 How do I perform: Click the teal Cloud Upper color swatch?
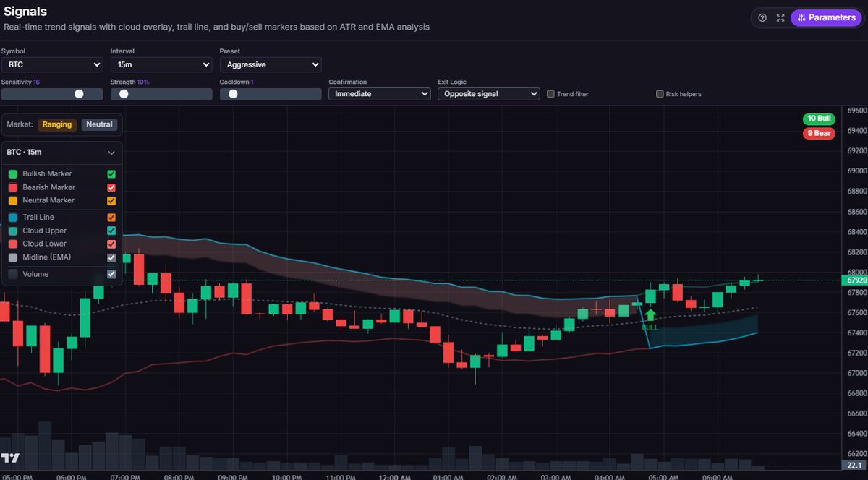pos(12,230)
